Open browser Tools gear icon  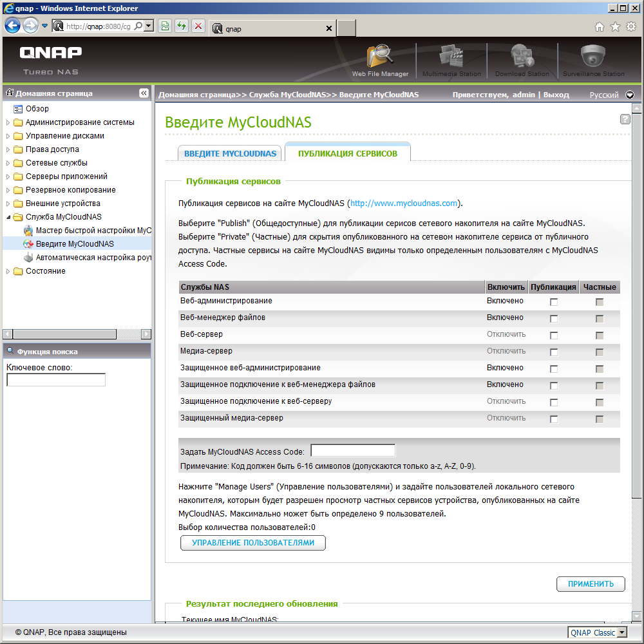pos(631,26)
